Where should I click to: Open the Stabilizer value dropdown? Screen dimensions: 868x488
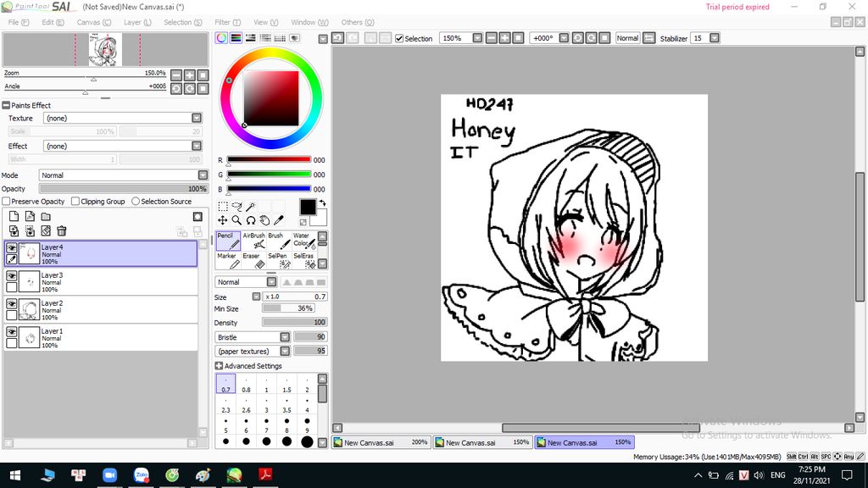tap(715, 38)
